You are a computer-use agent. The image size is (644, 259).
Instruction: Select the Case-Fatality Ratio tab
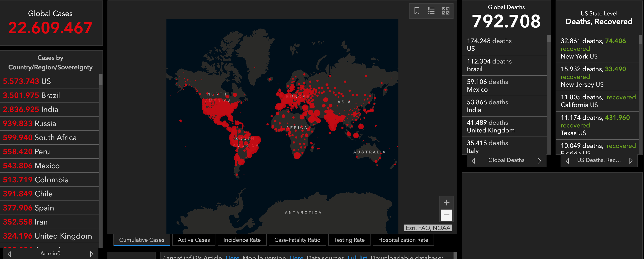point(297,240)
